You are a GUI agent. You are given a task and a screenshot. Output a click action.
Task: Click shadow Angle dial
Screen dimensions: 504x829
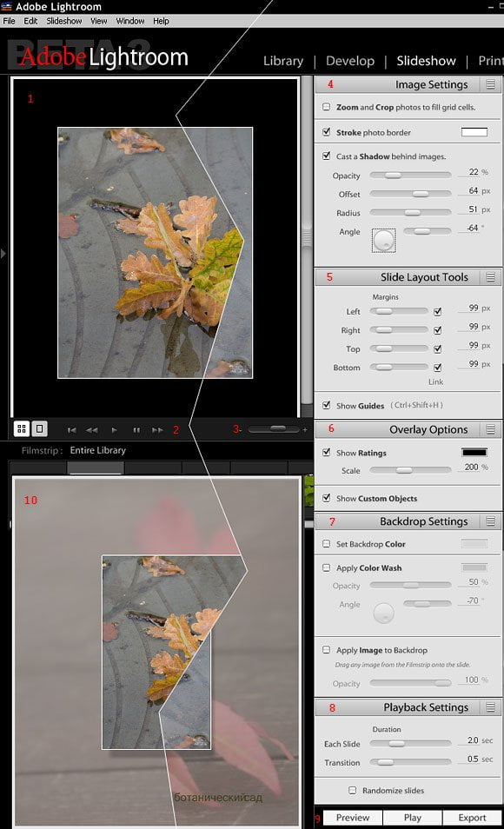384,241
